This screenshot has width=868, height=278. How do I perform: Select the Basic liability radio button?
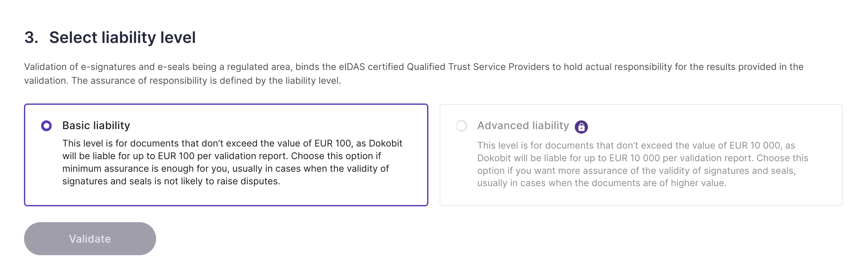pos(47,126)
